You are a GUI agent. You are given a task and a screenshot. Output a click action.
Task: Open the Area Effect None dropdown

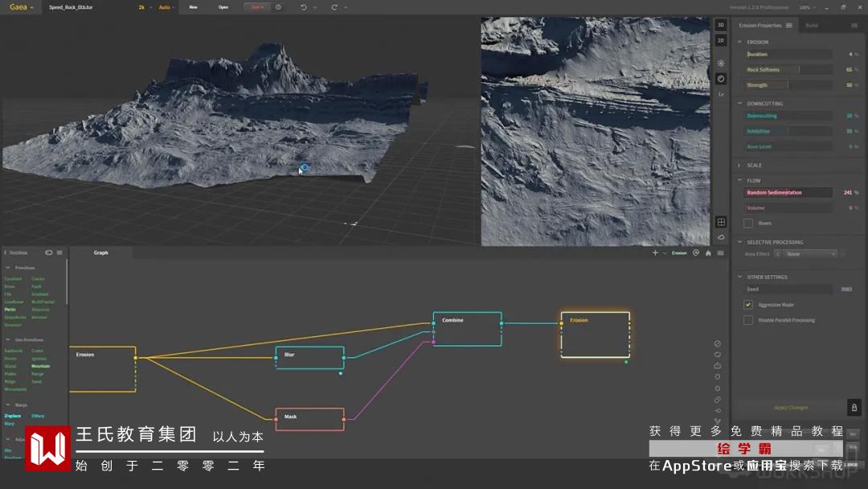click(x=810, y=253)
